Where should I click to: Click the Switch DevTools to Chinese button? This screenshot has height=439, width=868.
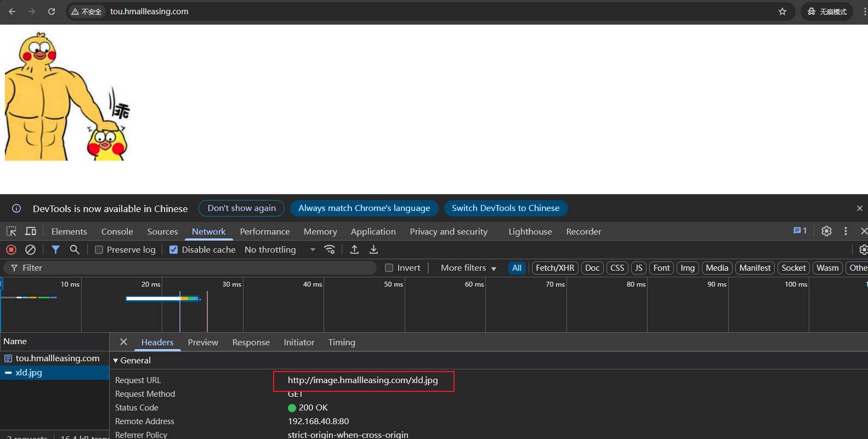click(x=505, y=208)
